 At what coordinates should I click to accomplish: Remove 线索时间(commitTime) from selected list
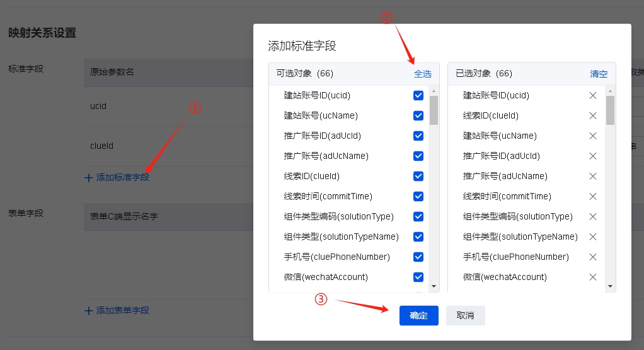(x=592, y=197)
